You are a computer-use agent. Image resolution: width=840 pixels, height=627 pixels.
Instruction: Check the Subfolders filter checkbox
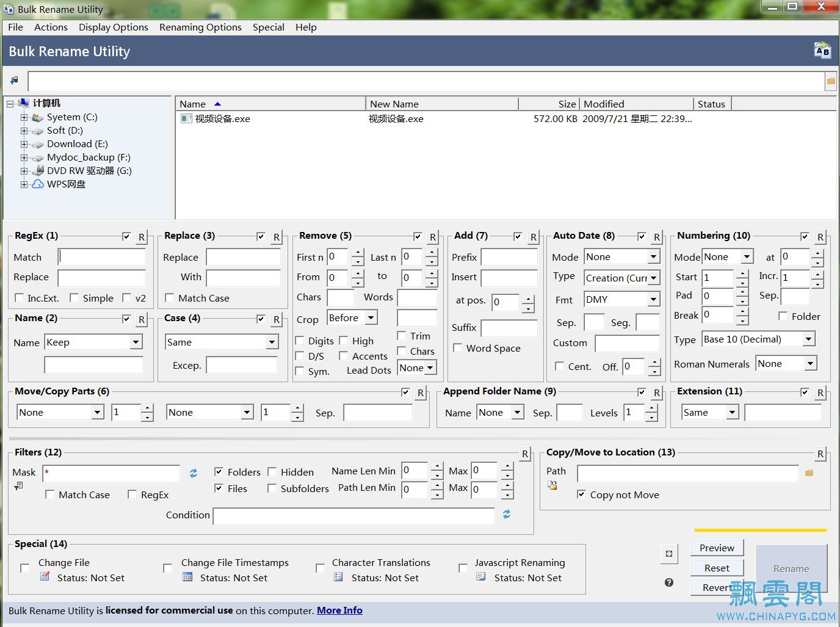(272, 488)
